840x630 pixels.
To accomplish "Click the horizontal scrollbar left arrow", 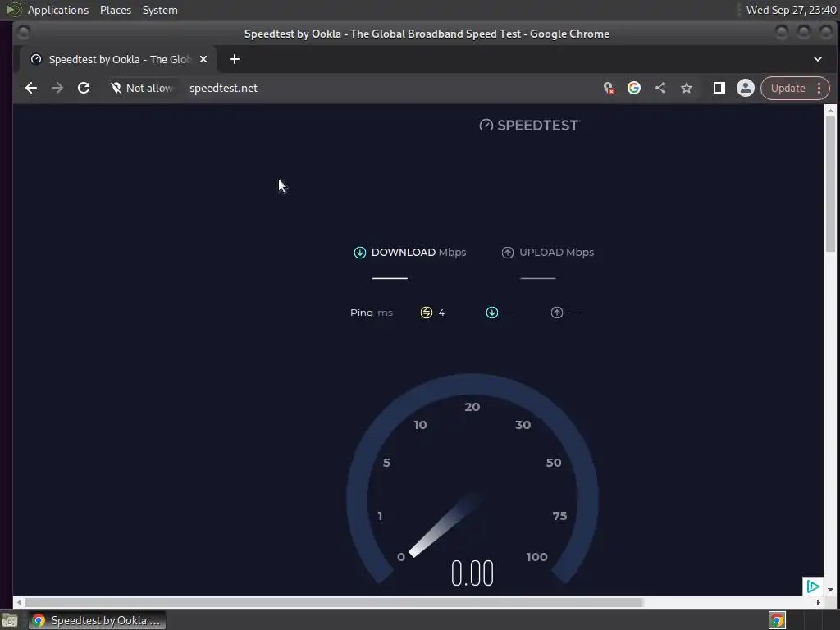I will 19,602.
